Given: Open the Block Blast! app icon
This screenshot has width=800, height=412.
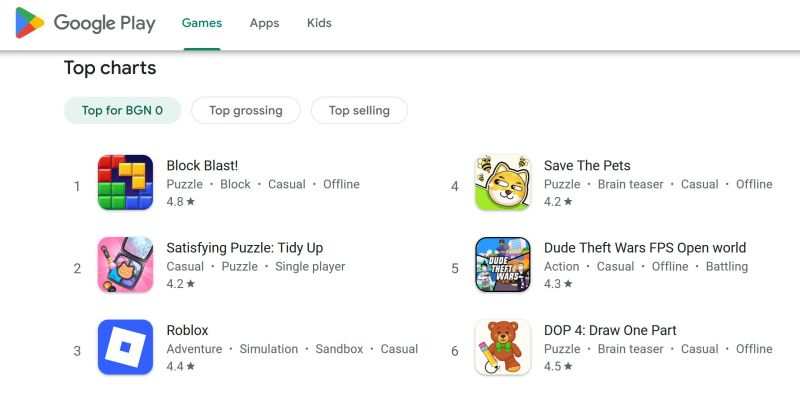Looking at the screenshot, I should tap(125, 183).
